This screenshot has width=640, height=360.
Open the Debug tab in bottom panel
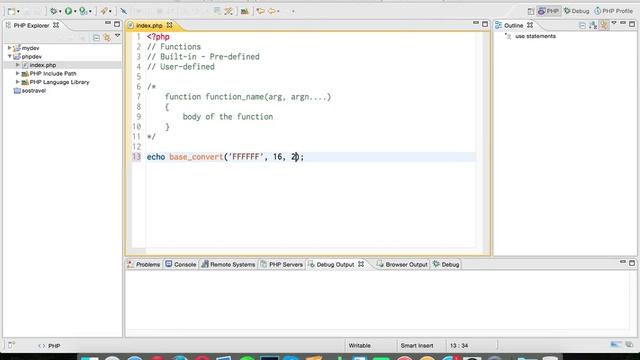tap(446, 264)
